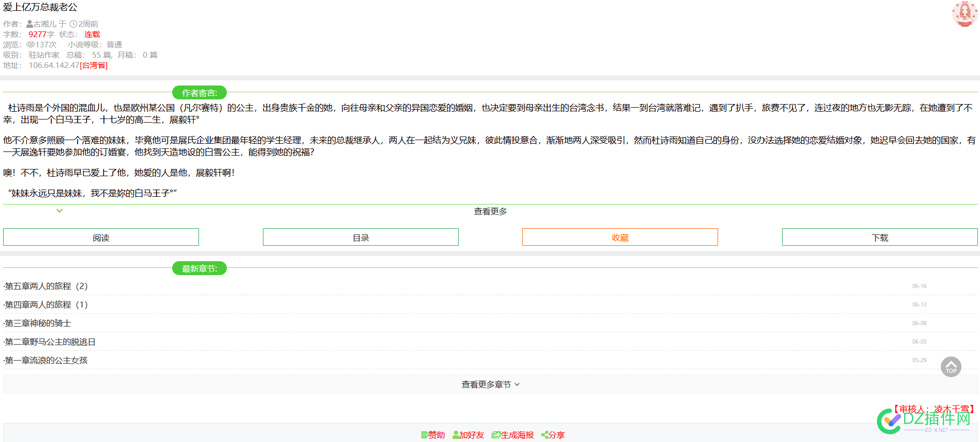Click the orange 收藏 button
The height and width of the screenshot is (442, 980).
pyautogui.click(x=620, y=237)
